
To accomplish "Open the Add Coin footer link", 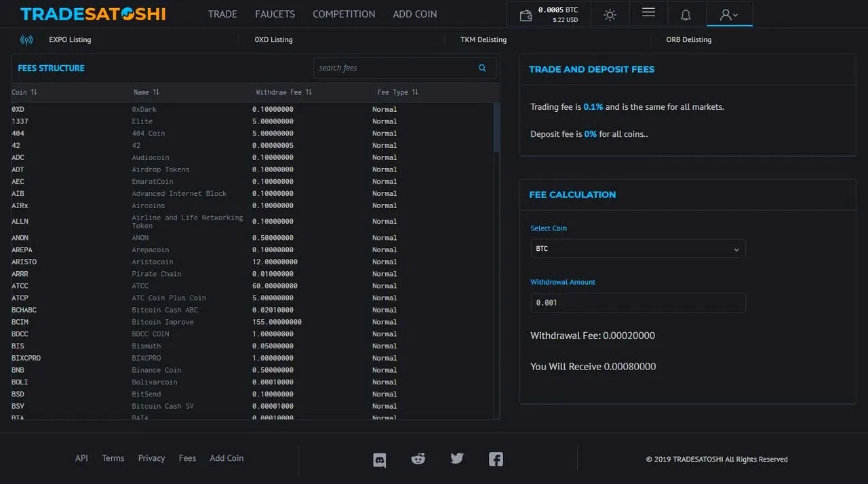I will click(226, 458).
